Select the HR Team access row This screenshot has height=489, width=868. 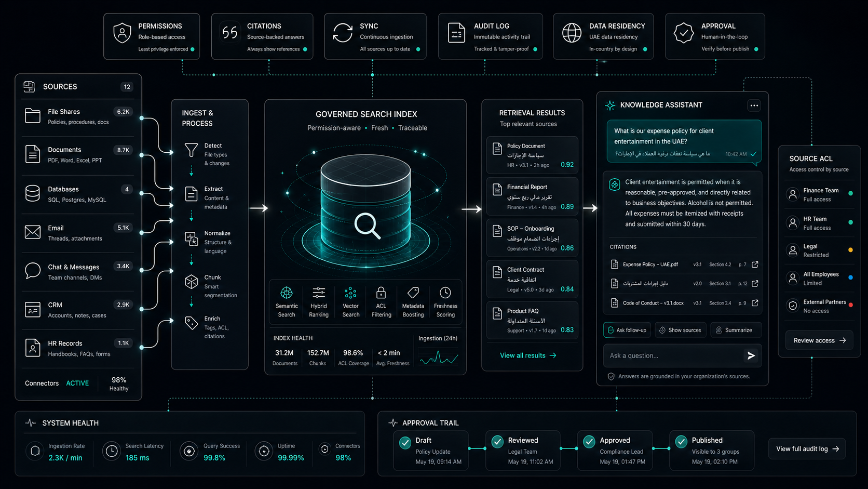[x=819, y=223]
